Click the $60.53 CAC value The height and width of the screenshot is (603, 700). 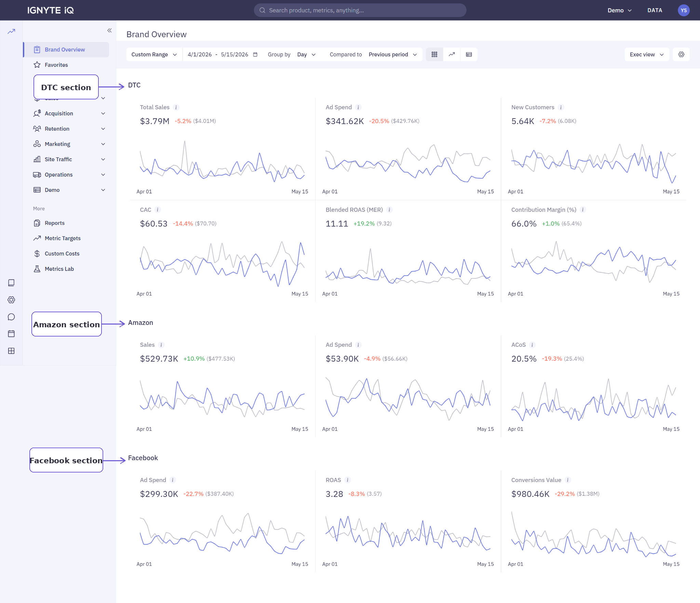[x=153, y=224]
